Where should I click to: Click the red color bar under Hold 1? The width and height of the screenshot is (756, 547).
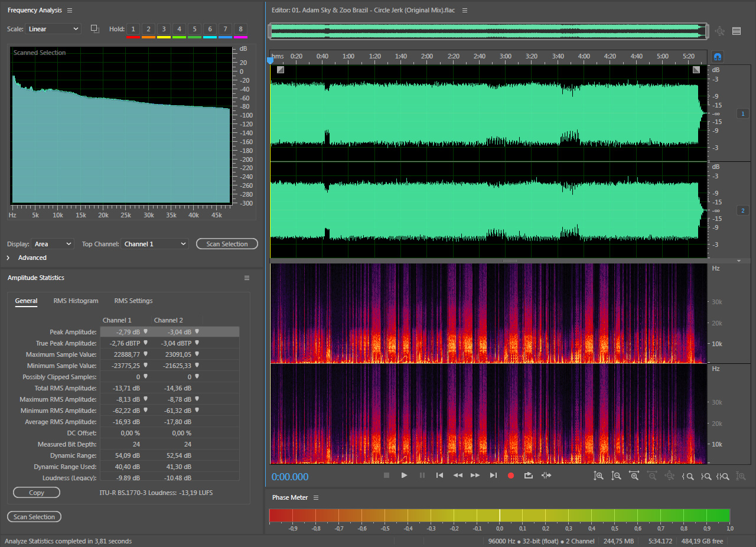pos(133,37)
